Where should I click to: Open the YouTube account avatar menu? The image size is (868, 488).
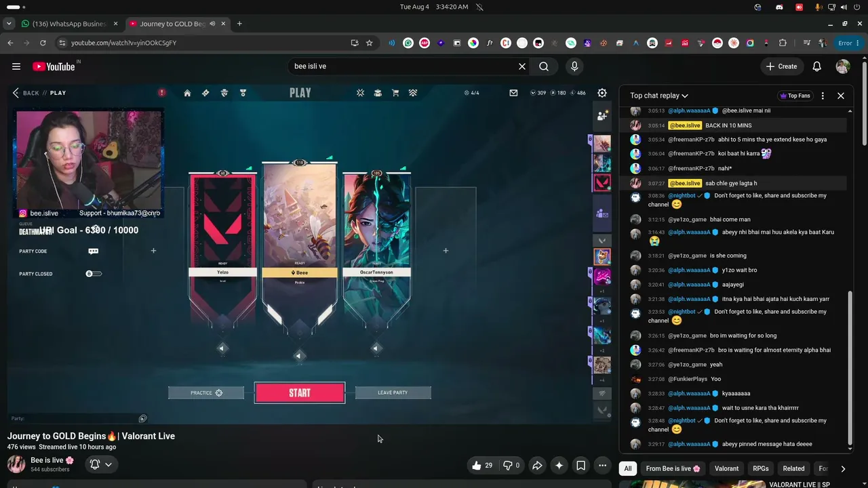pos(843,66)
